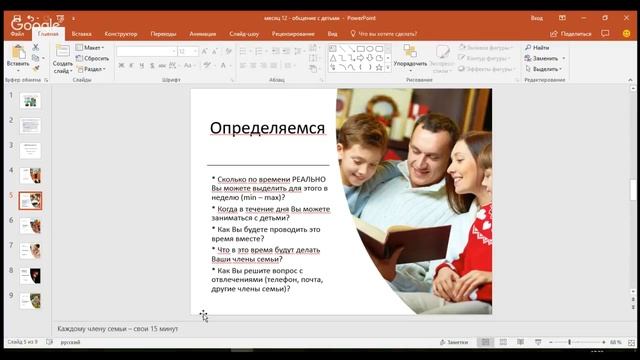This screenshot has width=640, height=360.
Task: Click the zoom in plus button
Action: pyautogui.click(x=604, y=342)
